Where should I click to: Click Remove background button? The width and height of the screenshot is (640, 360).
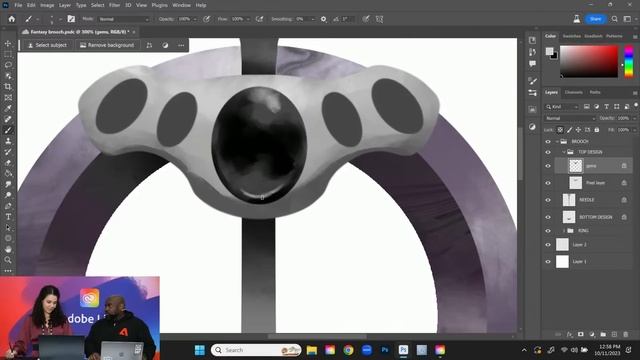pyautogui.click(x=107, y=45)
